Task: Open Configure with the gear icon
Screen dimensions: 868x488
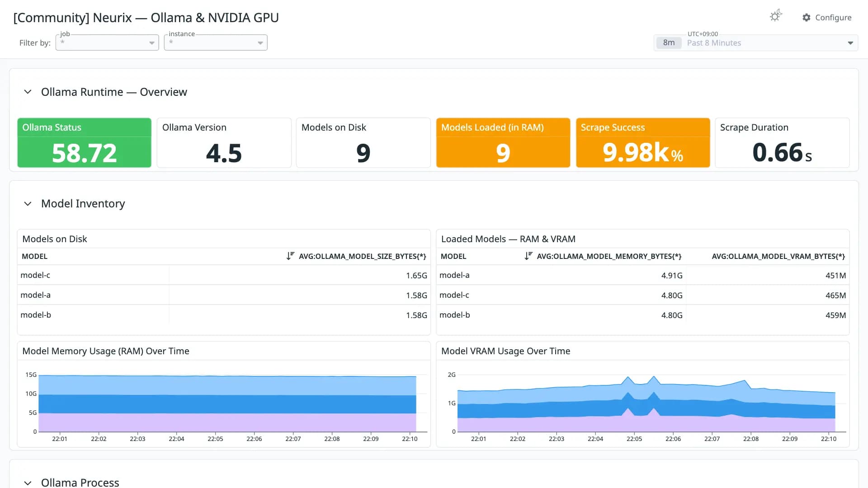Action: click(x=826, y=17)
